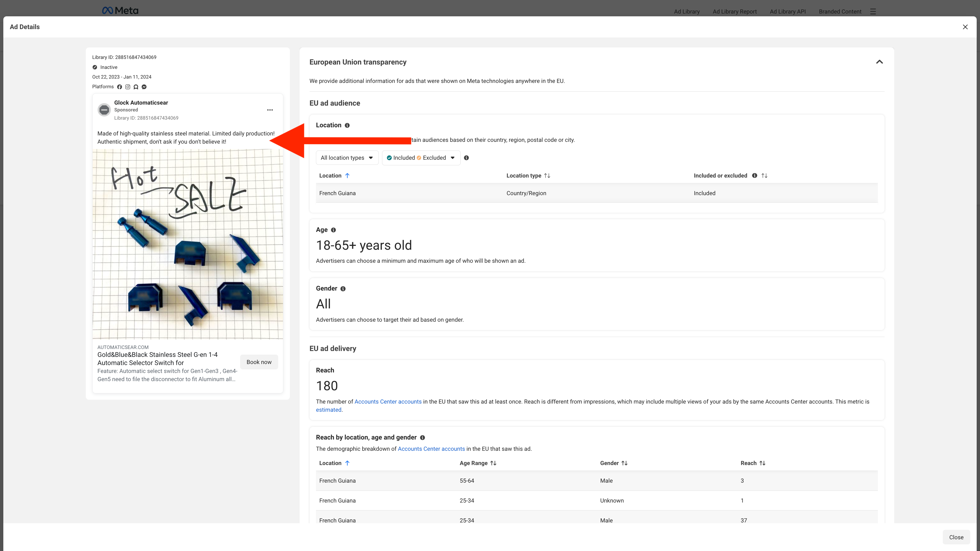The height and width of the screenshot is (551, 980).
Task: Sort audience table by Location type
Action: (x=547, y=176)
